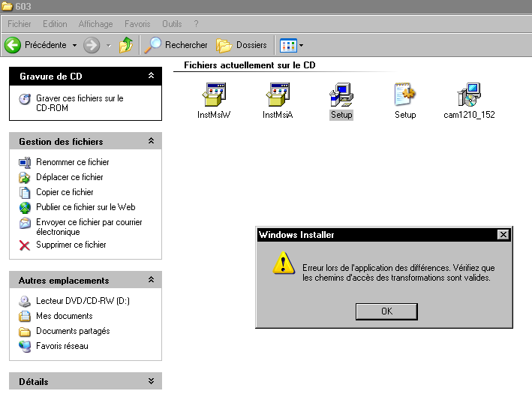Viewport: 532px width, 406px height.
Task: Click the move file folder icon
Action: (25, 177)
